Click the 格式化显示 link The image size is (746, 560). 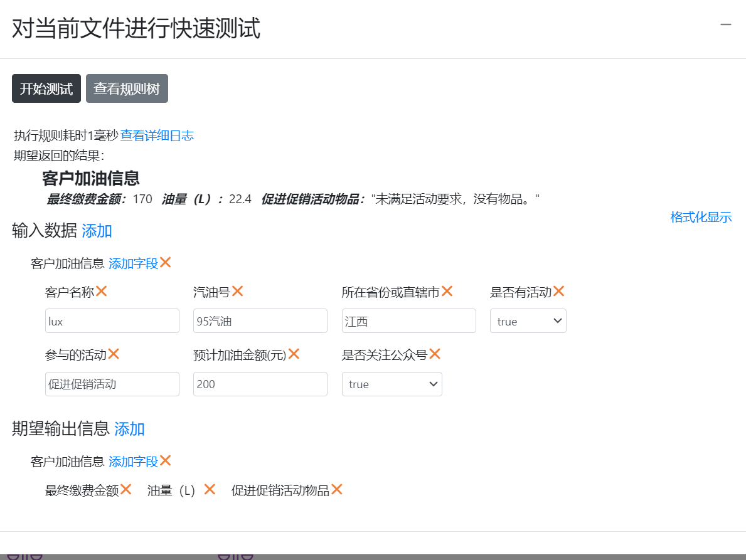(x=701, y=218)
